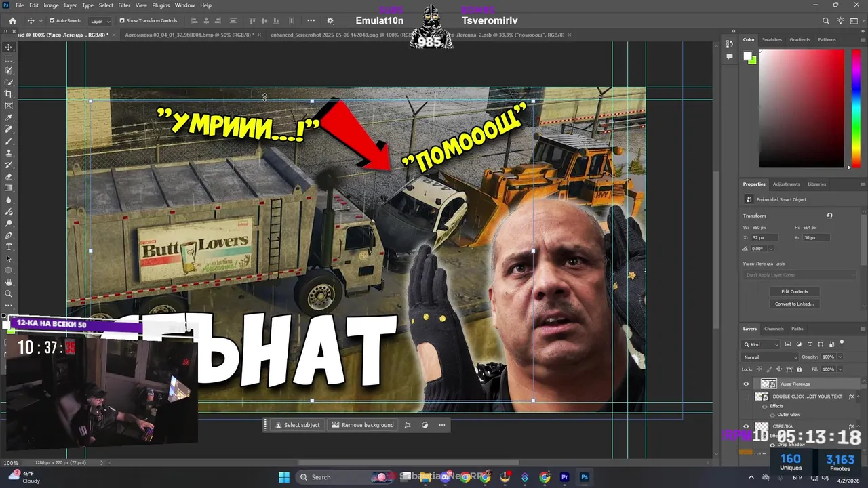Open the Normal blend mode dropdown
Screen dimensions: 868x488
click(770, 357)
